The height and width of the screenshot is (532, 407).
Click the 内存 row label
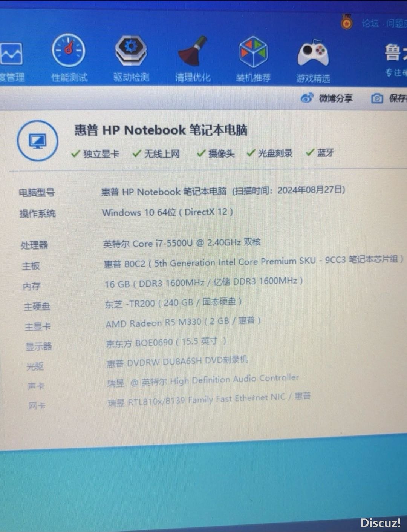[x=32, y=286]
